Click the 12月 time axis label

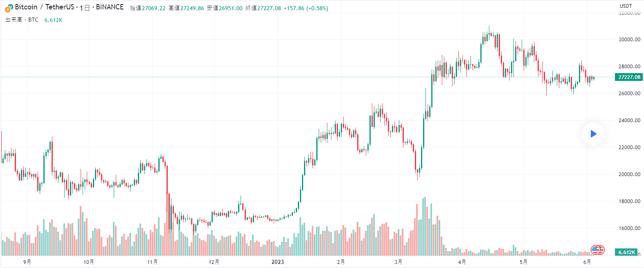(x=214, y=262)
